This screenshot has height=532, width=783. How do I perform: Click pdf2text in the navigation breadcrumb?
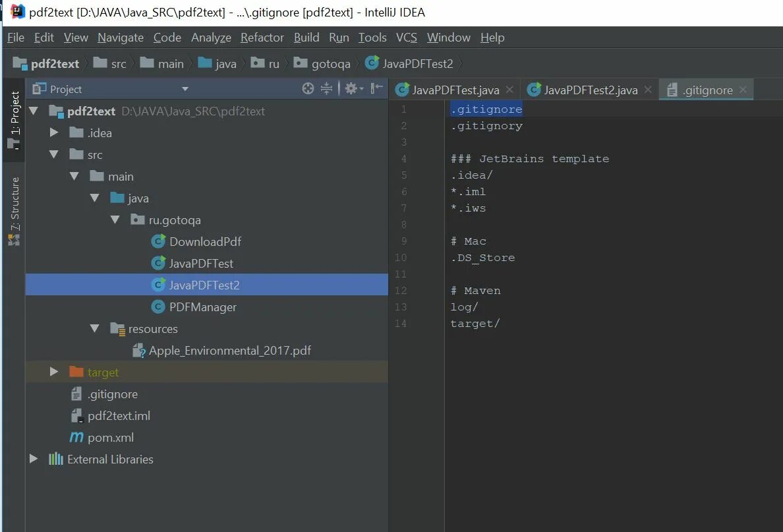[x=46, y=63]
